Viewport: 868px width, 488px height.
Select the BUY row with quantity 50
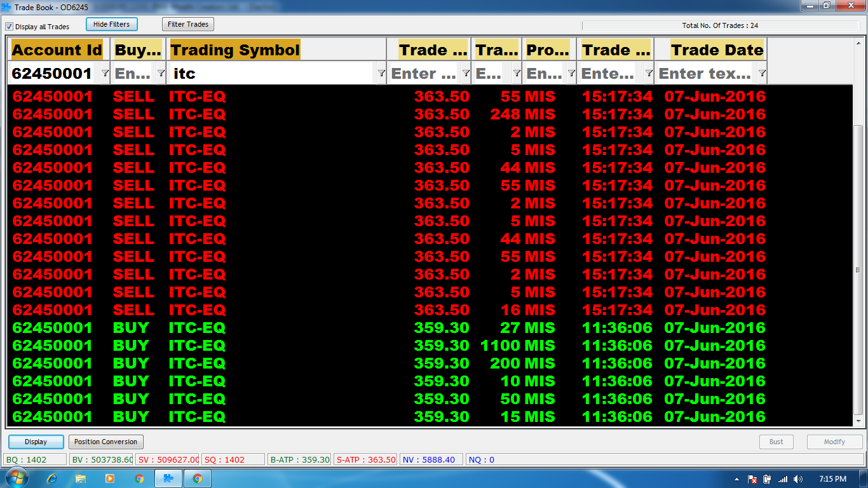430,399
